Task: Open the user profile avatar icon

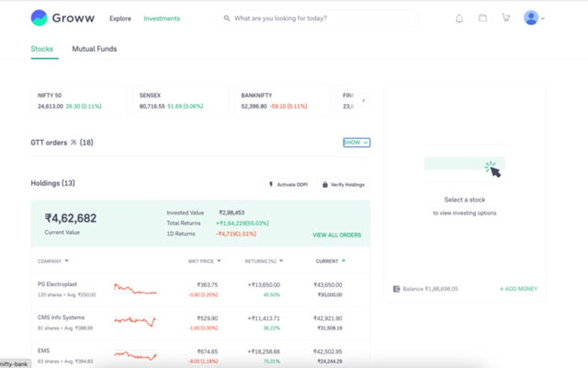Action: click(x=530, y=17)
